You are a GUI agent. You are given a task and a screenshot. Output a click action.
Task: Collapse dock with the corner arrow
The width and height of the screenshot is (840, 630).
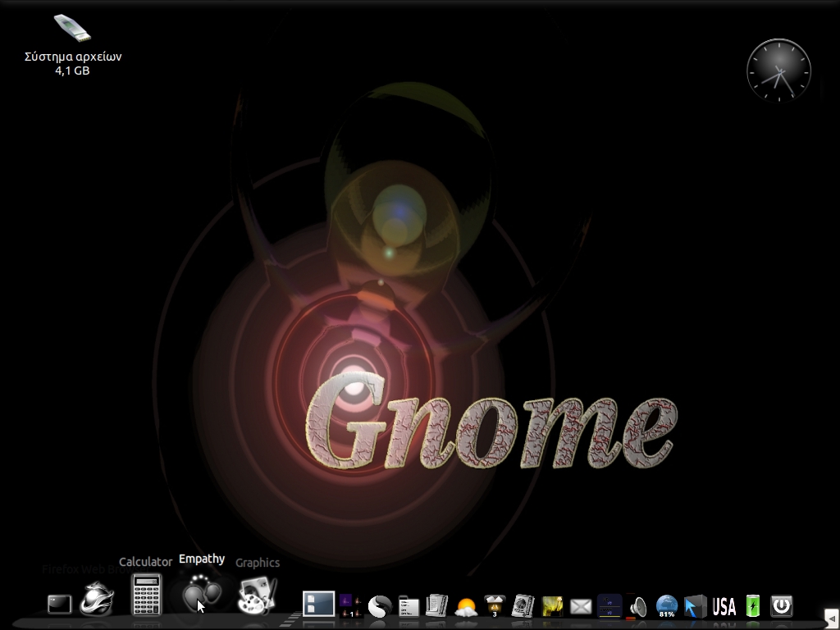[x=832, y=619]
